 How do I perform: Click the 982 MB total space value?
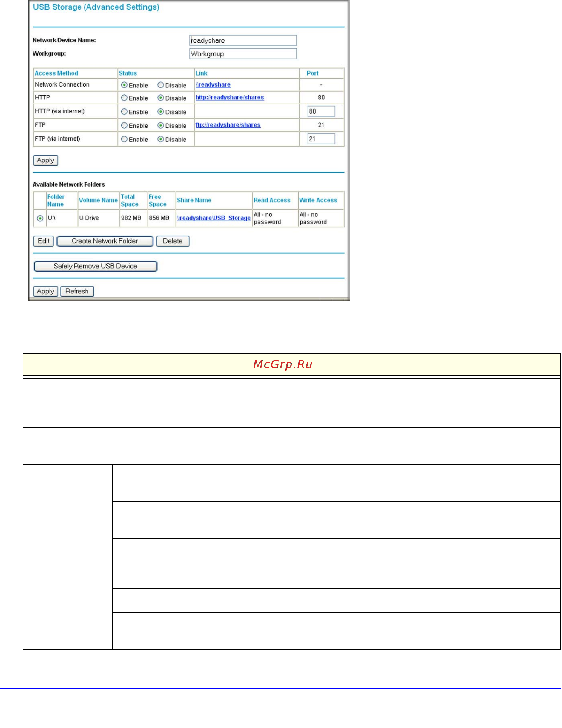[x=131, y=218]
